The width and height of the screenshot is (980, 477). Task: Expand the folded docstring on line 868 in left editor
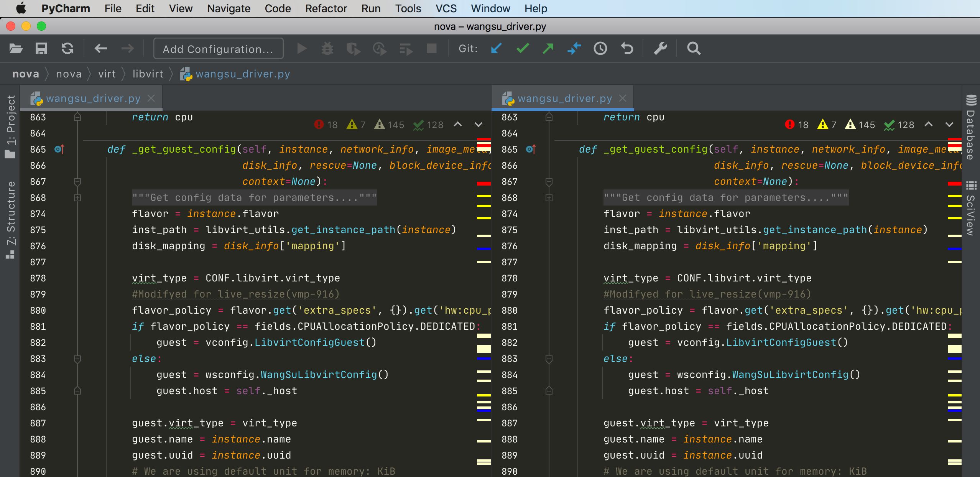(77, 198)
